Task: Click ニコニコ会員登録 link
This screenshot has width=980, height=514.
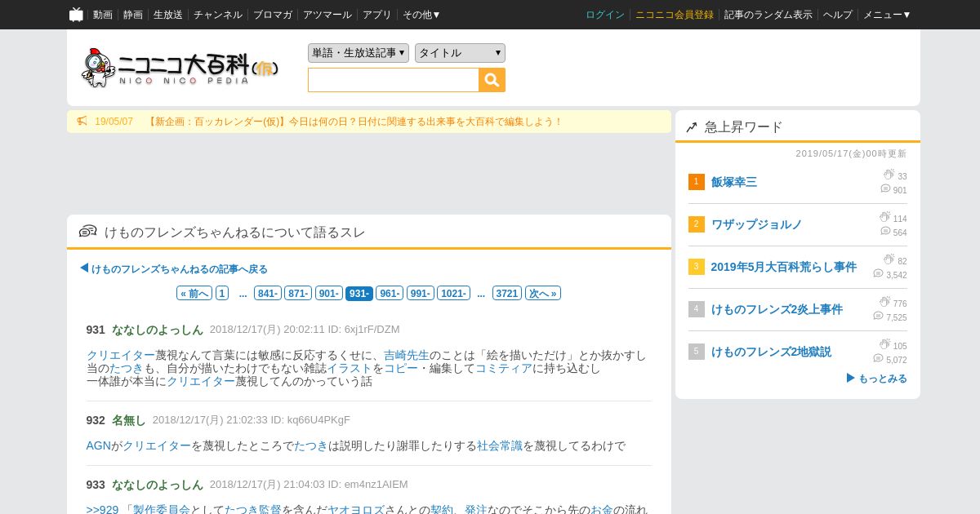Action: 675,15
